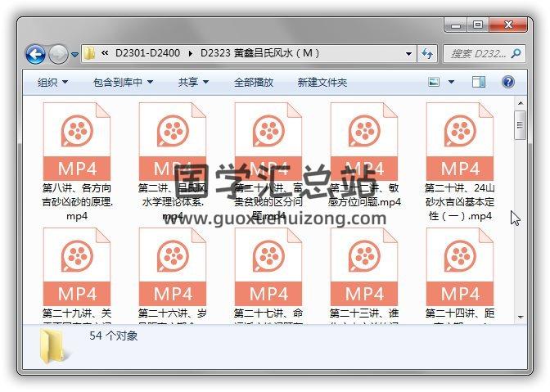Click the refresh button beside address bar
The image size is (550, 392).
pos(427,54)
